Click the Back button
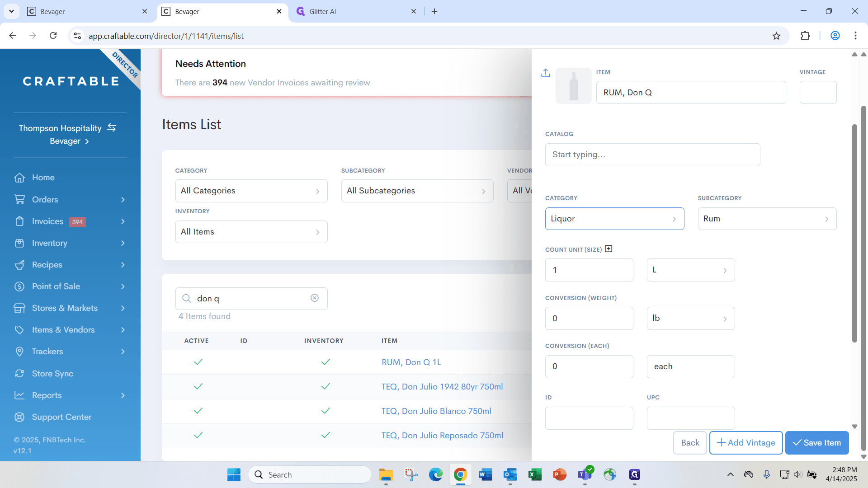868x488 pixels. pos(690,443)
